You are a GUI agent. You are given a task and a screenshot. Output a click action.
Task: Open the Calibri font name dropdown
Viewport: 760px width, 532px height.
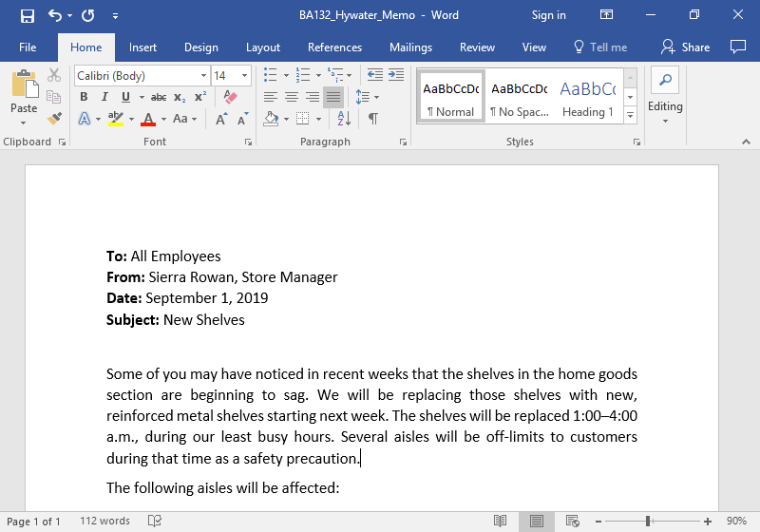point(203,75)
